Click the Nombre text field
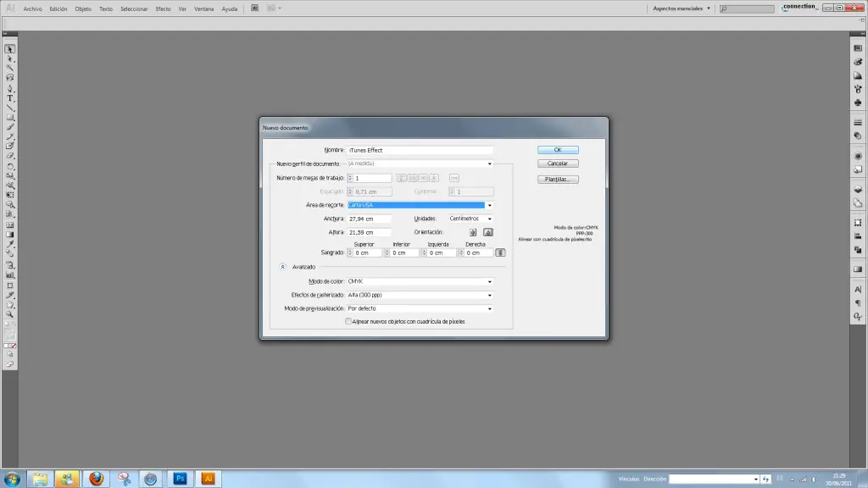The width and height of the screenshot is (868, 488). pyautogui.click(x=420, y=150)
